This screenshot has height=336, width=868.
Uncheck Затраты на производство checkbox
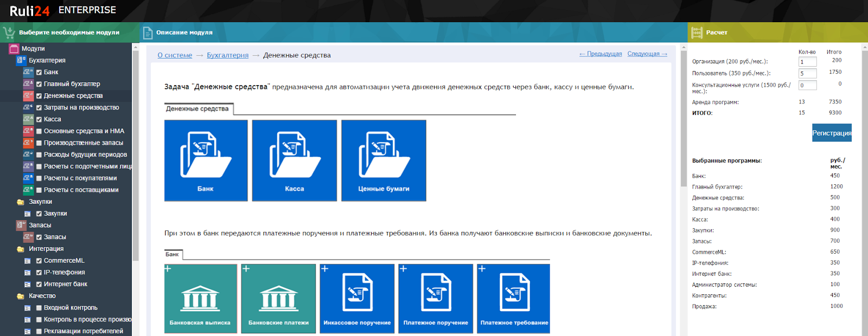point(39,108)
